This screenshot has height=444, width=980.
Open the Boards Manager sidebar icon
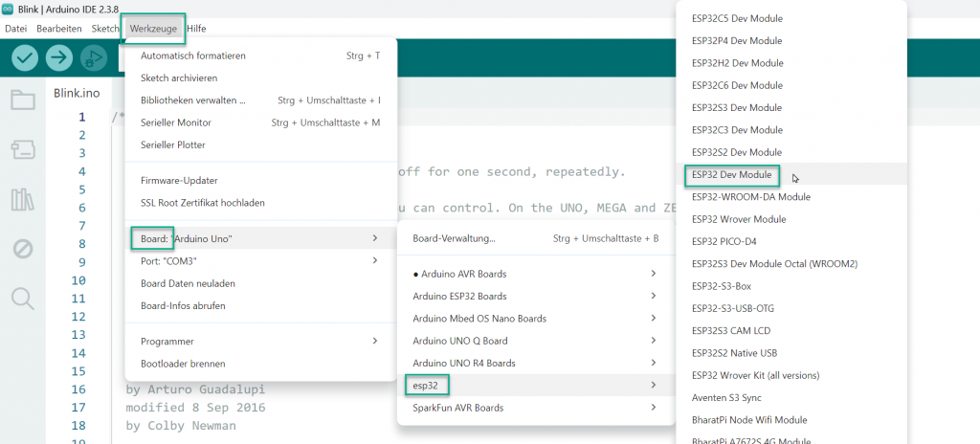click(x=23, y=149)
